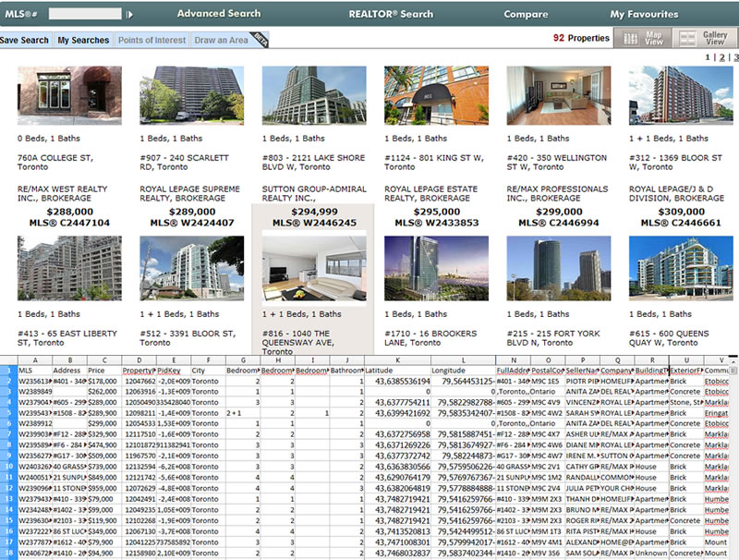Image resolution: width=739 pixels, height=560 pixels.
Task: Click Save Search tab
Action: [x=25, y=40]
